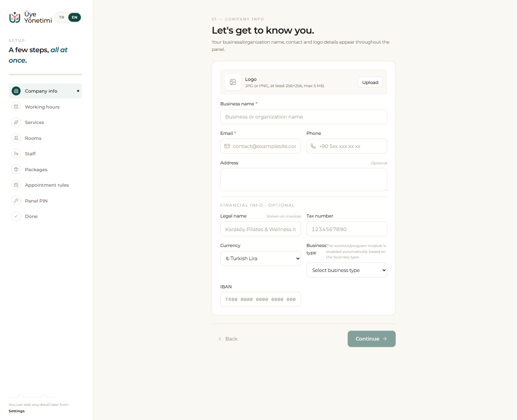Go to Appointment rules step

pos(45,185)
